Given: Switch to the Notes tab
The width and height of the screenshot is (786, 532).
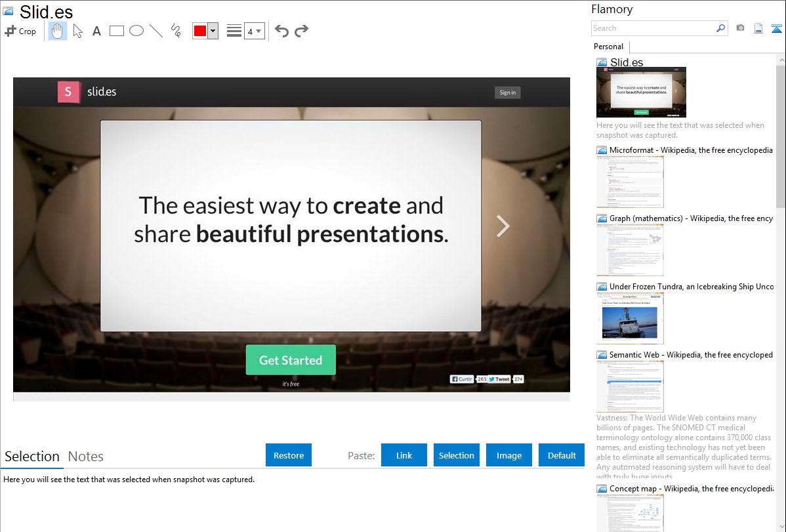Looking at the screenshot, I should pyautogui.click(x=86, y=457).
